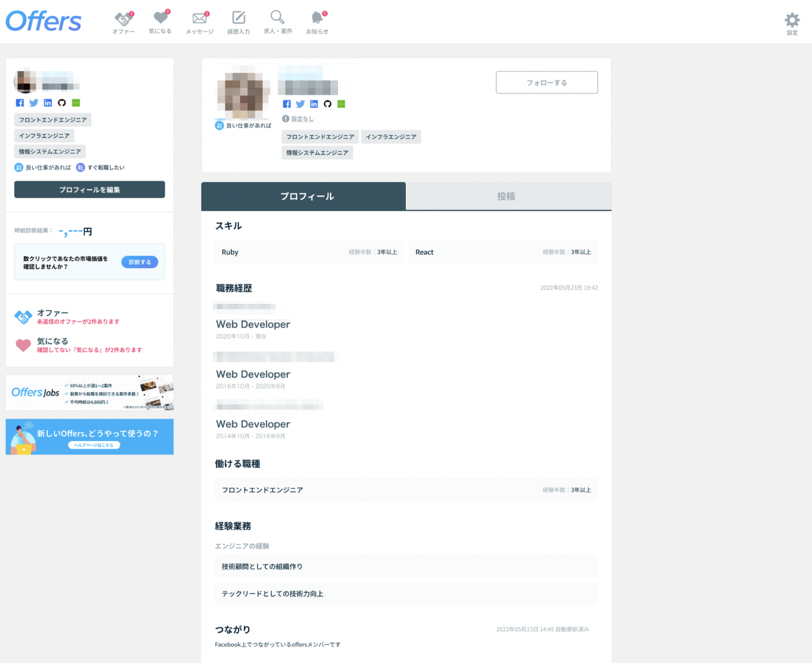Click the LinkedIn icon in main profile card

[314, 104]
